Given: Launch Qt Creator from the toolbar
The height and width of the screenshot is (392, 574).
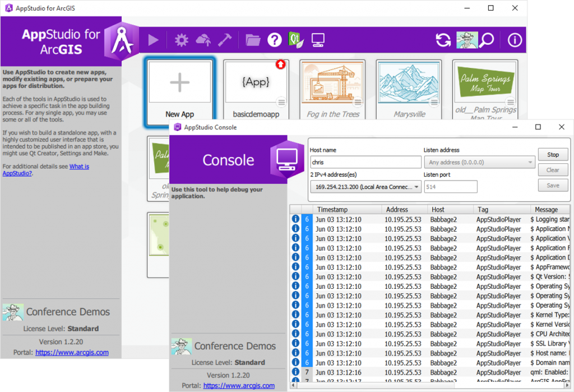Looking at the screenshot, I should (x=296, y=40).
